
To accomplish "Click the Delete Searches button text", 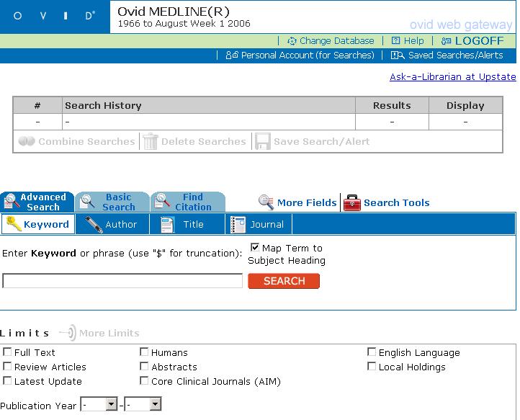I will click(204, 142).
